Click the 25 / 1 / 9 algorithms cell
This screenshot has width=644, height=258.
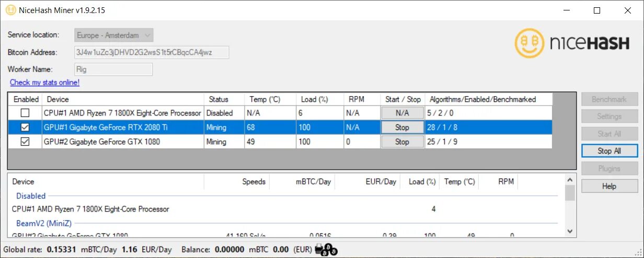pos(488,142)
